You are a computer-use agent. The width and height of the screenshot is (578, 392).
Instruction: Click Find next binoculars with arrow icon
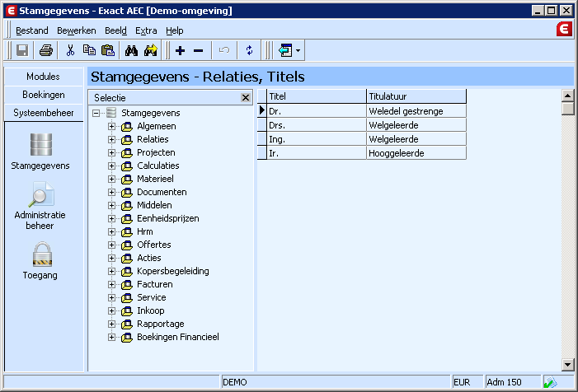click(151, 50)
